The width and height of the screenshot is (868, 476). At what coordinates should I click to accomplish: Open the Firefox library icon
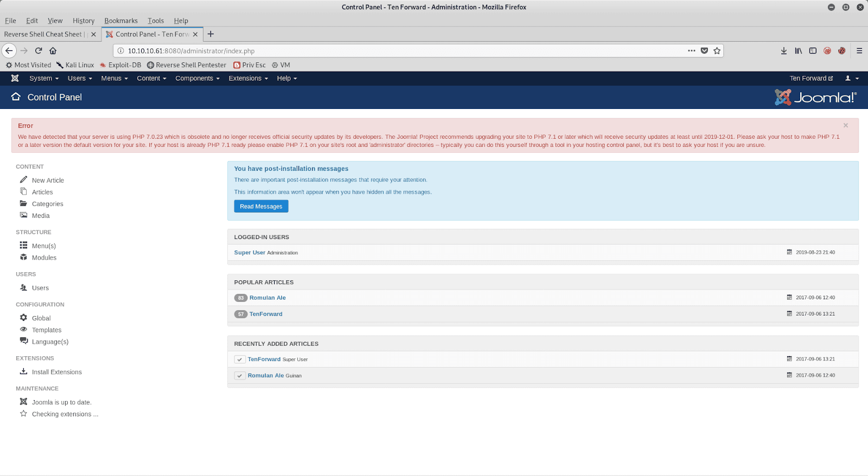799,50
